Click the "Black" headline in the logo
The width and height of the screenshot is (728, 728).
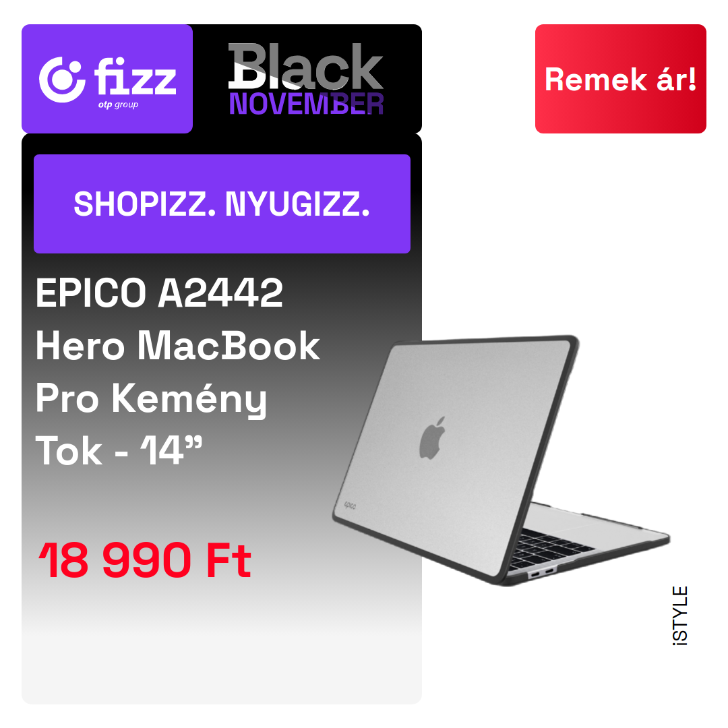point(305,66)
